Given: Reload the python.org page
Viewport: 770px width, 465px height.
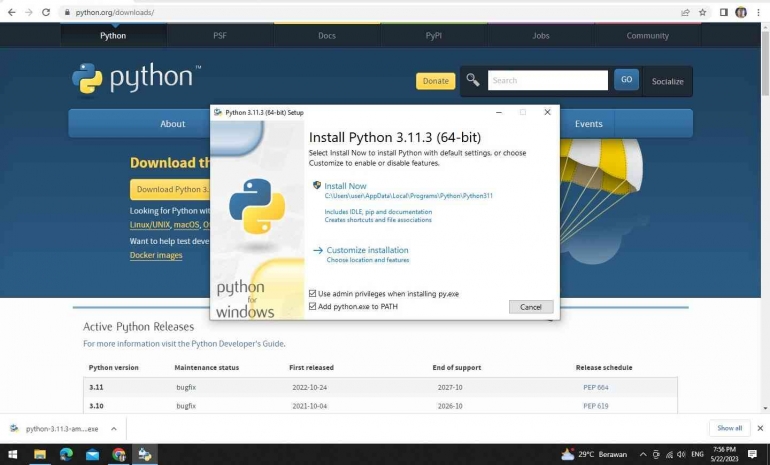Looking at the screenshot, I should pyautogui.click(x=46, y=12).
